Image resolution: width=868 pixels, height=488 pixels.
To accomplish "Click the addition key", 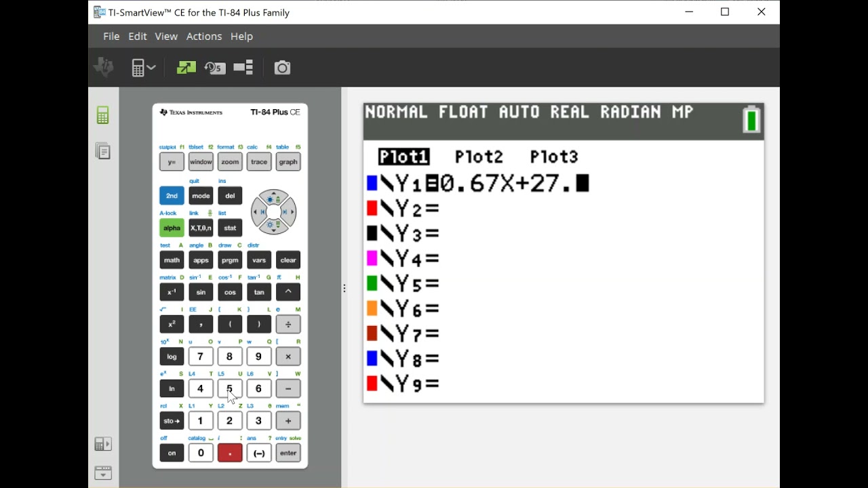I will point(288,421).
